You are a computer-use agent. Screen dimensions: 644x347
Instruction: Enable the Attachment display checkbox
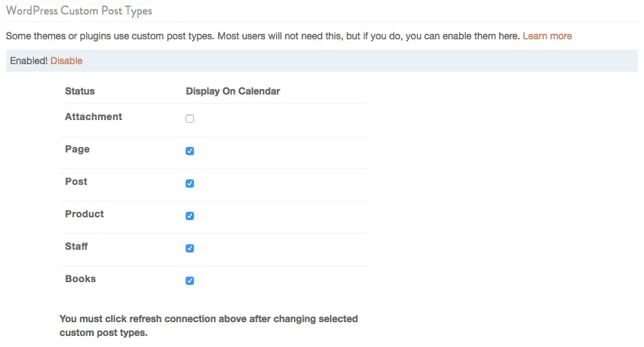tap(190, 119)
